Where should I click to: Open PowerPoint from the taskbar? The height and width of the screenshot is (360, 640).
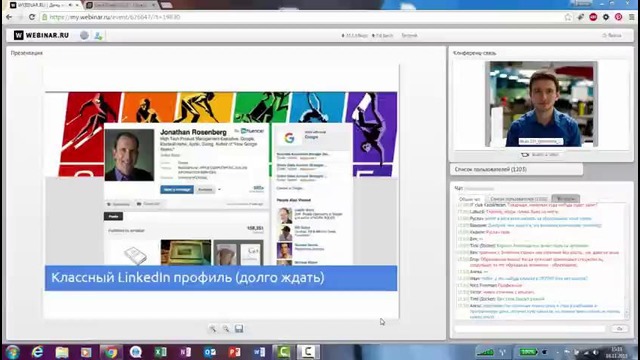click(234, 352)
